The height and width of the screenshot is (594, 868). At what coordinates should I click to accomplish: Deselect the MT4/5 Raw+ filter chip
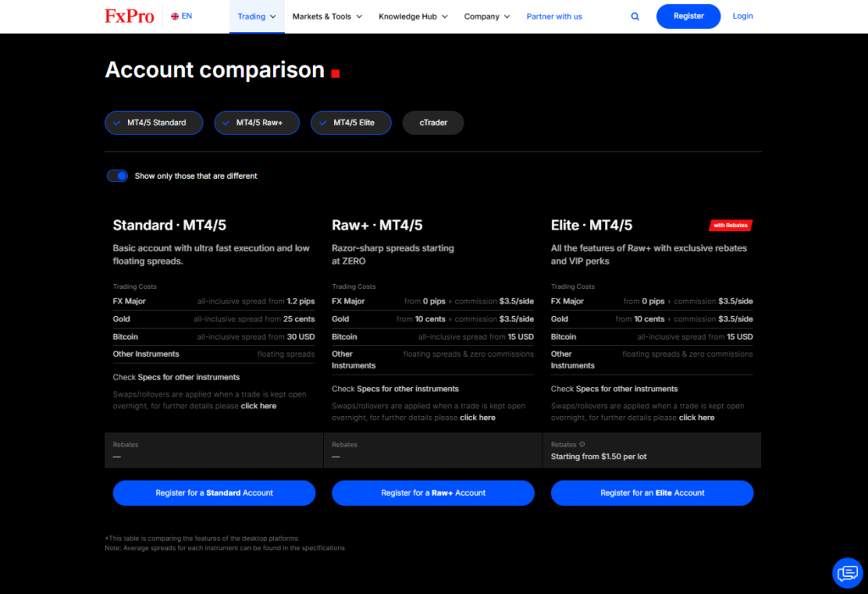pyautogui.click(x=257, y=122)
